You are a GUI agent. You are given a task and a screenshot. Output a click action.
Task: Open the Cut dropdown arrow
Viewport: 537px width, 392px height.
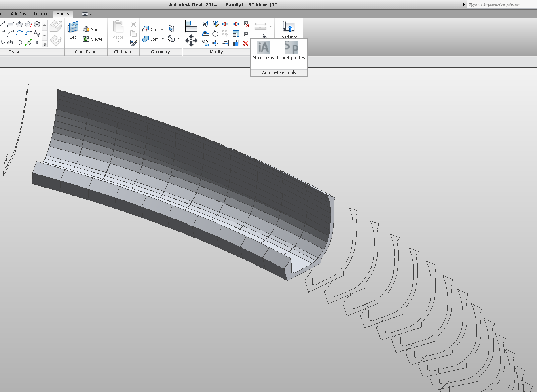[161, 29]
